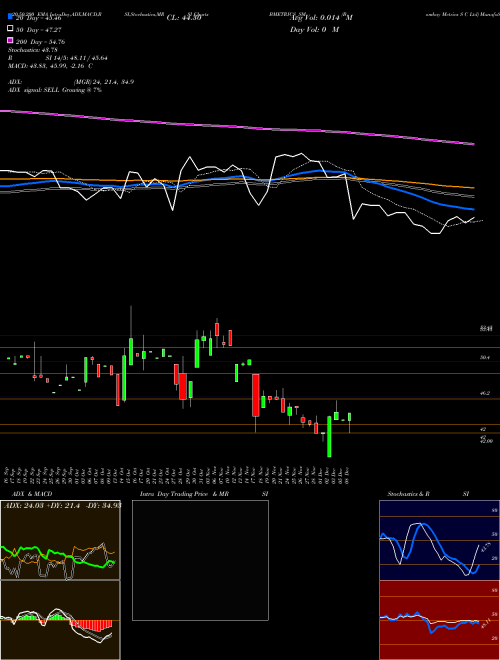
Task: Open the Stochastics panel with navy background
Action: tap(439, 540)
